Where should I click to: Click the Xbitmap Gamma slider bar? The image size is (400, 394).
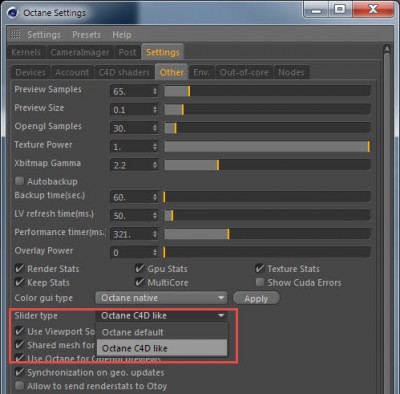[267, 165]
